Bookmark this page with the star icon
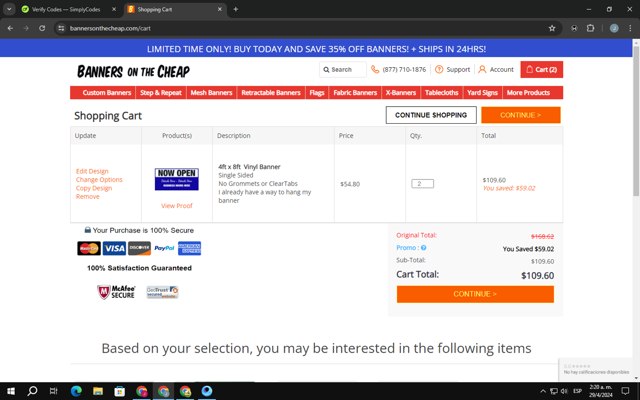640x400 pixels. 552,28
